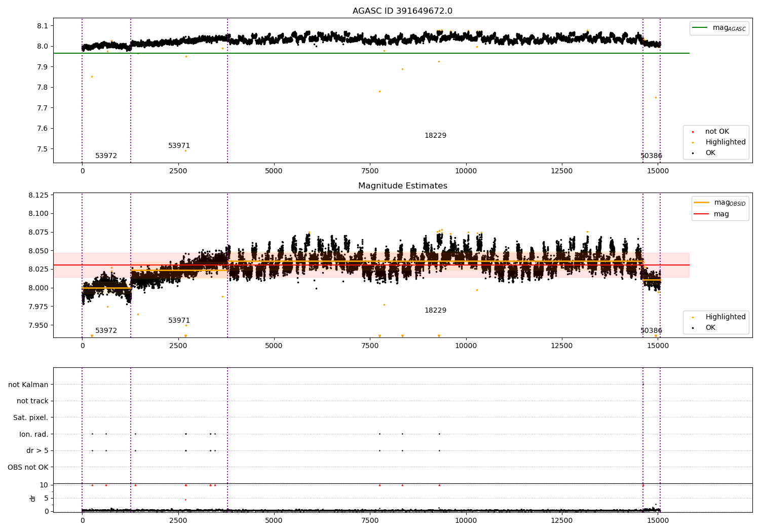Select the mag AGASC legend entry in top plot
This screenshot has height=532, width=760.
point(719,28)
